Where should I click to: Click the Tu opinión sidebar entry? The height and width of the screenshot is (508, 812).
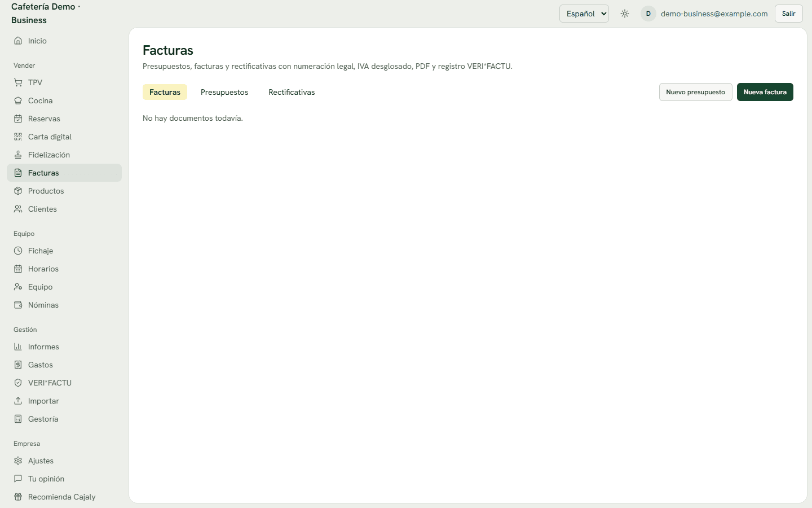click(64, 479)
